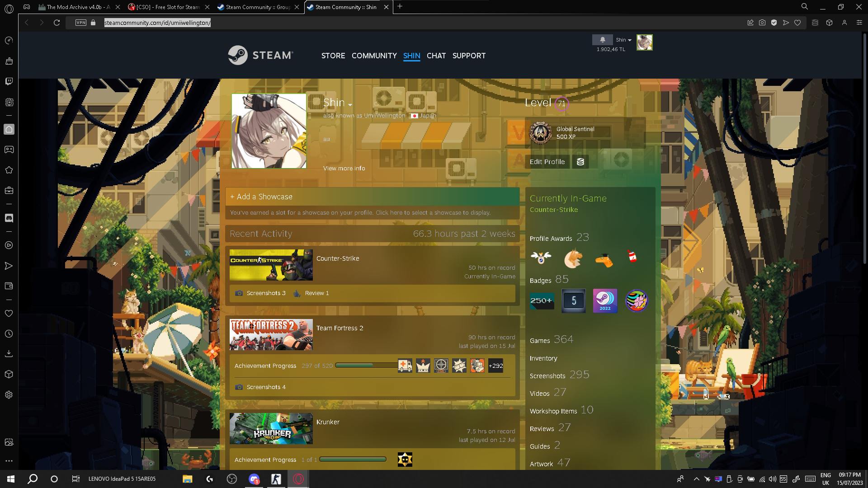Click the Steam 2022 badge icon
This screenshot has width=868, height=488.
(x=605, y=301)
